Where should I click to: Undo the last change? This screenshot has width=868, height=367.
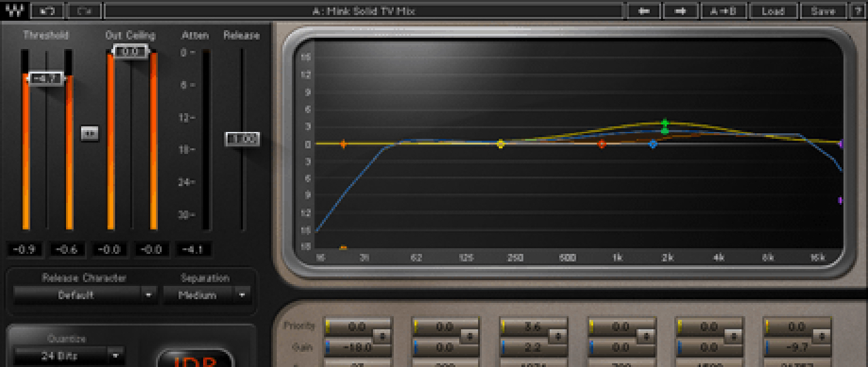tap(47, 11)
